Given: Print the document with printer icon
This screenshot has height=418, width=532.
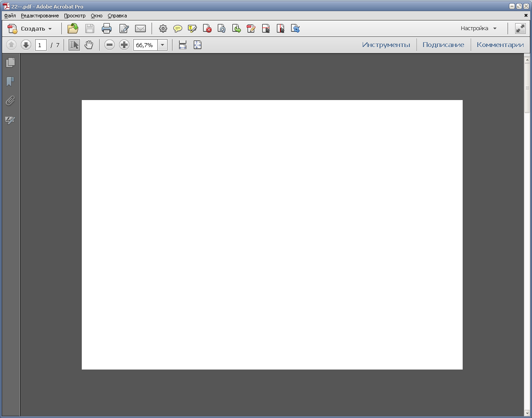Looking at the screenshot, I should 107,28.
